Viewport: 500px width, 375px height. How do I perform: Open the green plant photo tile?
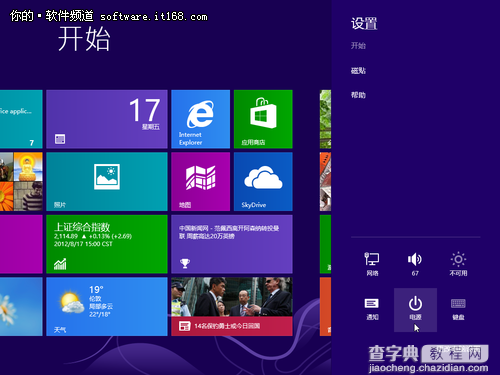pyautogui.click(x=325, y=119)
